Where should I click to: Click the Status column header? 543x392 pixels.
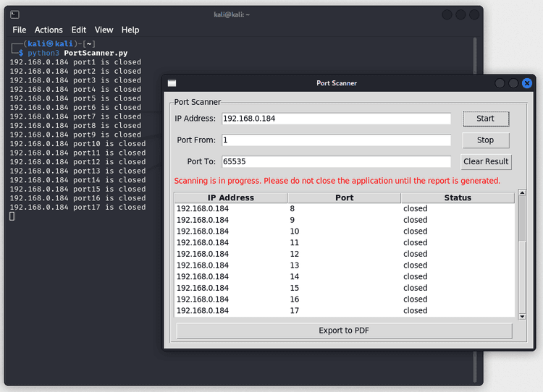click(458, 197)
